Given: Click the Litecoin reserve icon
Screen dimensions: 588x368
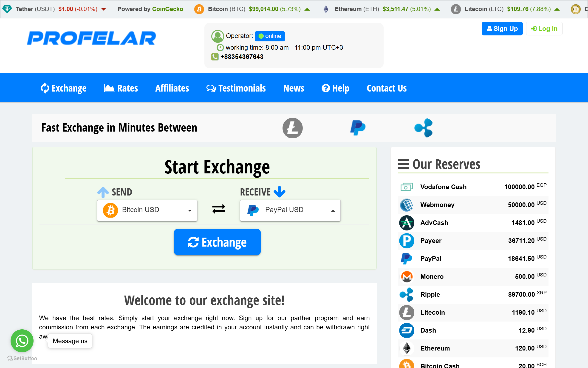Looking at the screenshot, I should point(407,313).
